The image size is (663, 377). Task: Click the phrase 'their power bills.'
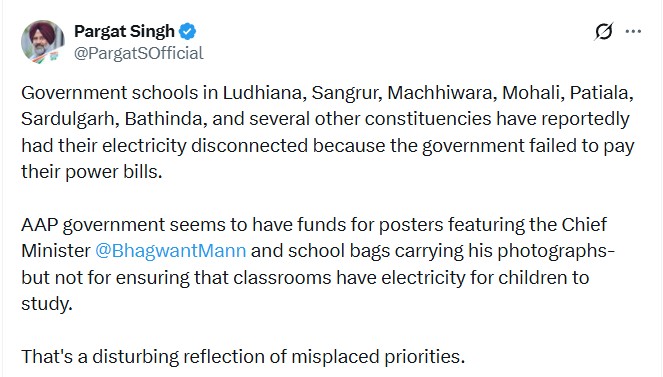pyautogui.click(x=92, y=172)
